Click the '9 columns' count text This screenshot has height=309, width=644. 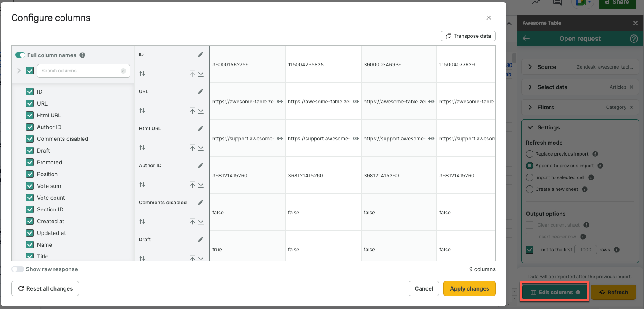pyautogui.click(x=482, y=269)
